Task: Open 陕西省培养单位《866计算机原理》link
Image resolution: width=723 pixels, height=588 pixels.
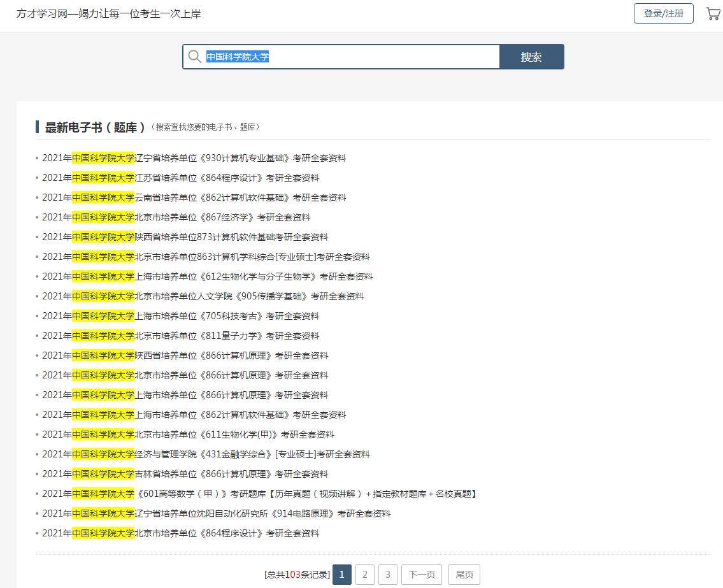Action: tap(185, 355)
